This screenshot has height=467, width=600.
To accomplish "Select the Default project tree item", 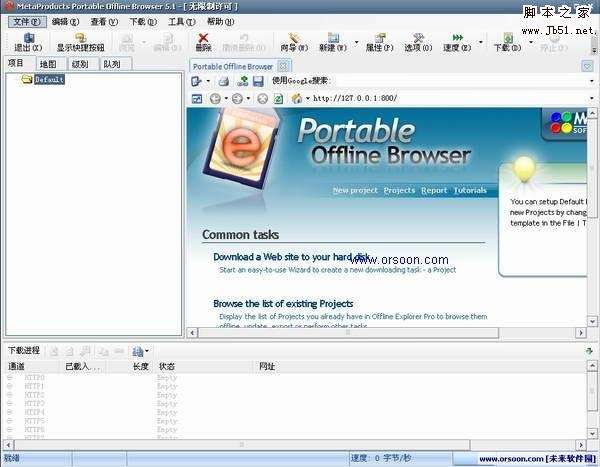I will 49,79.
